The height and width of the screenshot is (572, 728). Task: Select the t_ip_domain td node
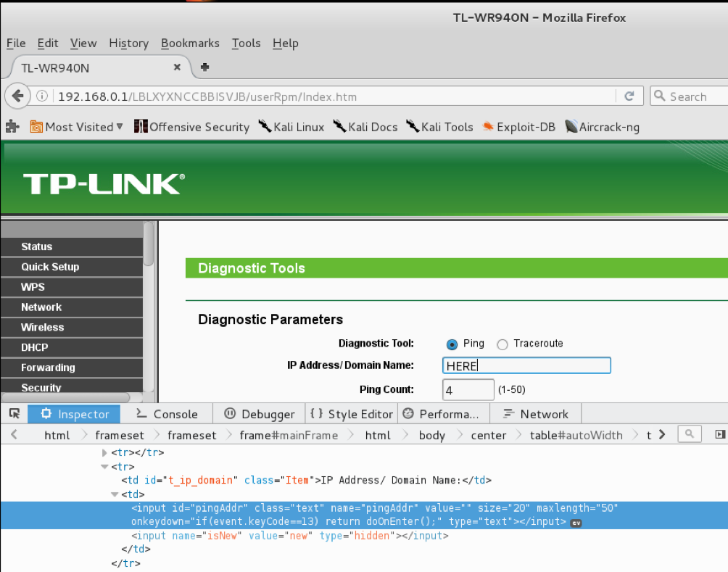click(307, 480)
